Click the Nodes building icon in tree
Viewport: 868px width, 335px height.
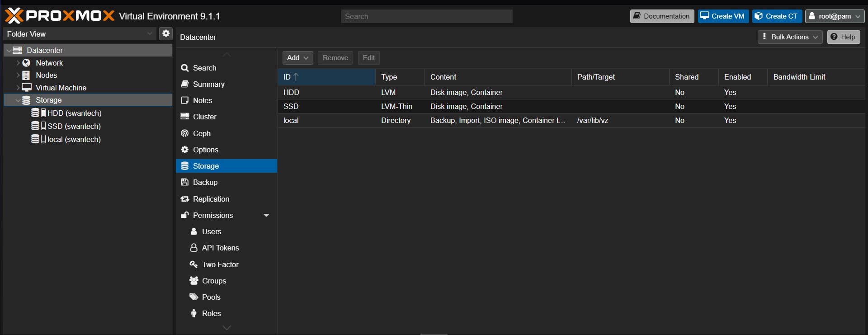pyautogui.click(x=26, y=75)
